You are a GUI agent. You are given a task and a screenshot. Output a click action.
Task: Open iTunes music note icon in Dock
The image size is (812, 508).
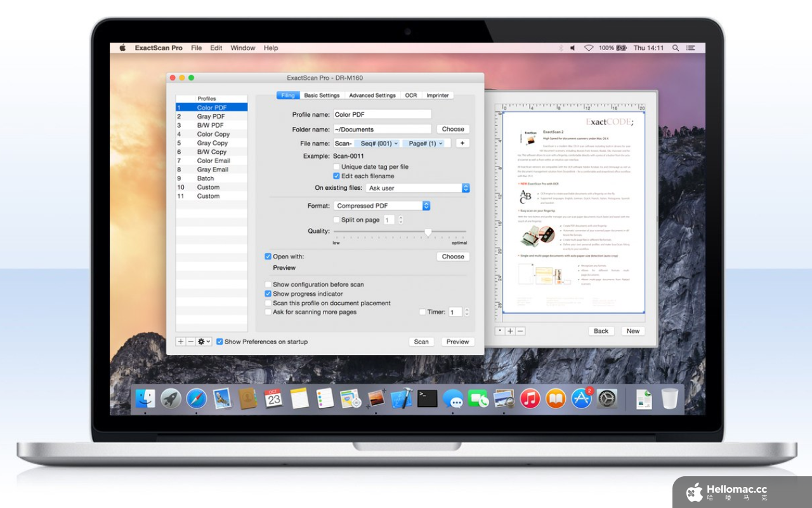pos(530,399)
